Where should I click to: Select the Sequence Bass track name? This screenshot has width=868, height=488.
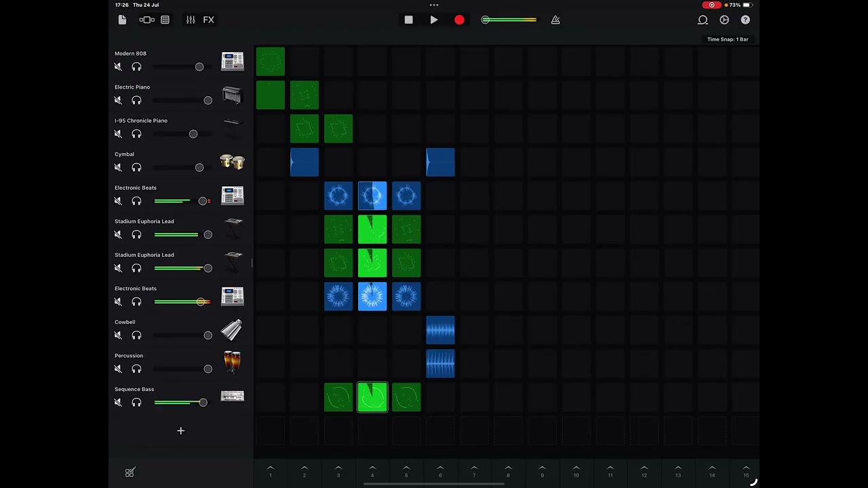point(134,389)
